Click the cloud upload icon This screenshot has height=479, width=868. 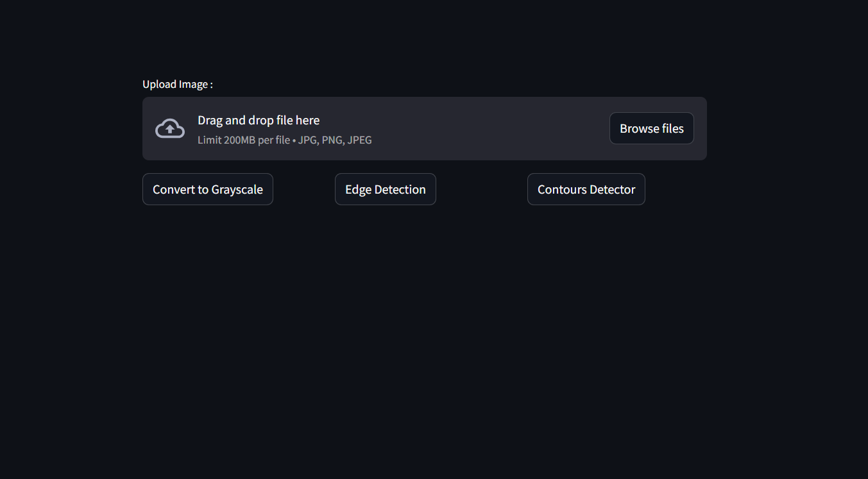[170, 129]
